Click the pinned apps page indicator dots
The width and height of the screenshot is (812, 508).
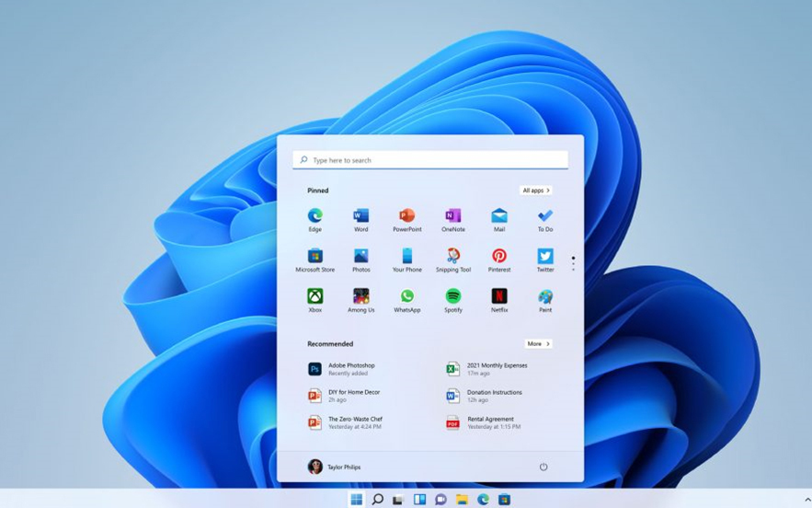573,263
